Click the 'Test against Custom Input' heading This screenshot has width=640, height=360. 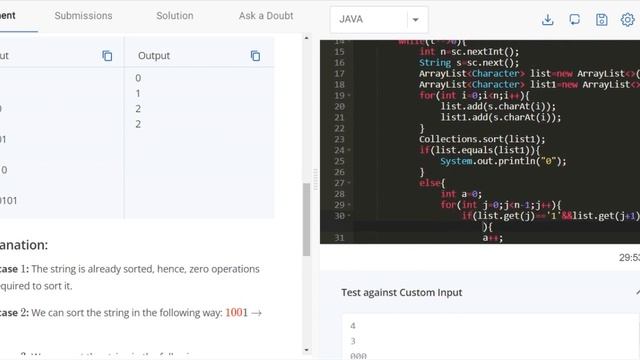402,293
